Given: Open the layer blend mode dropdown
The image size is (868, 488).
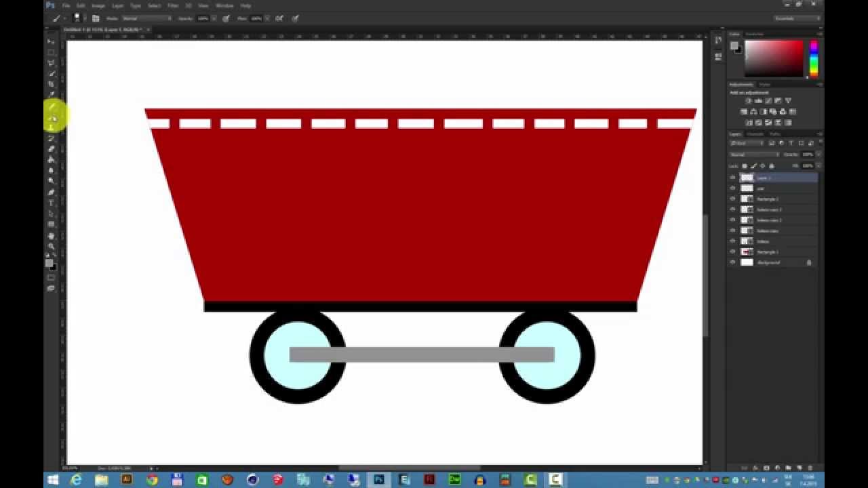Looking at the screenshot, I should pos(754,155).
